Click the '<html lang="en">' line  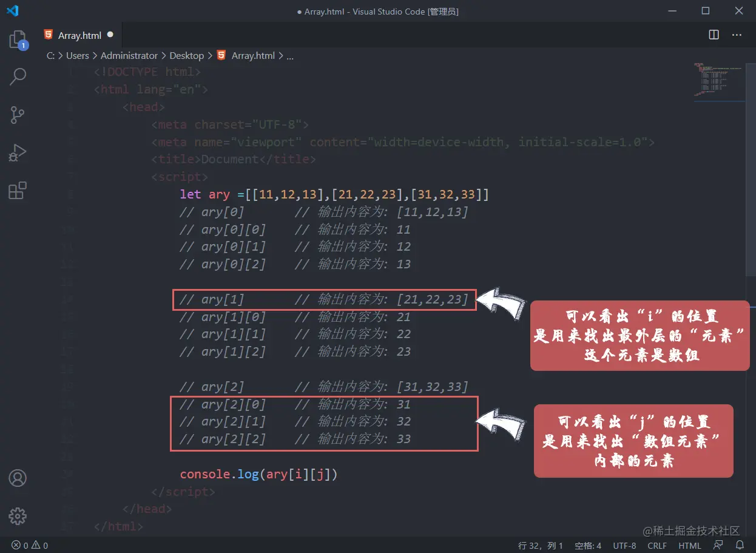pos(151,89)
